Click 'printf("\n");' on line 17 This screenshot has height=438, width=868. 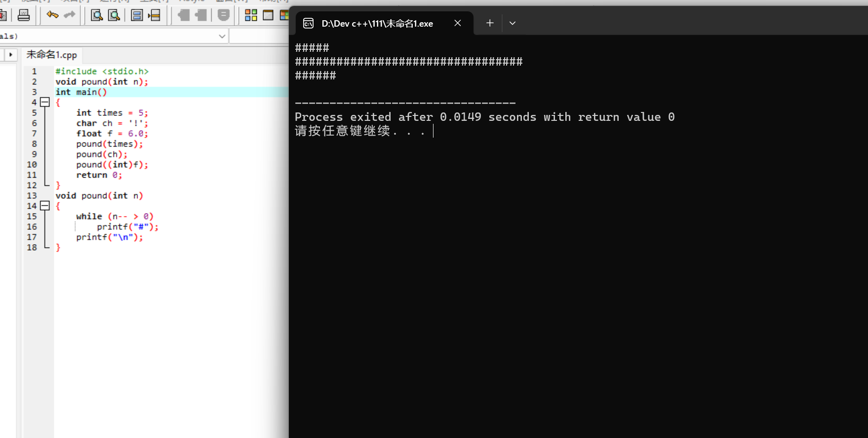point(110,237)
